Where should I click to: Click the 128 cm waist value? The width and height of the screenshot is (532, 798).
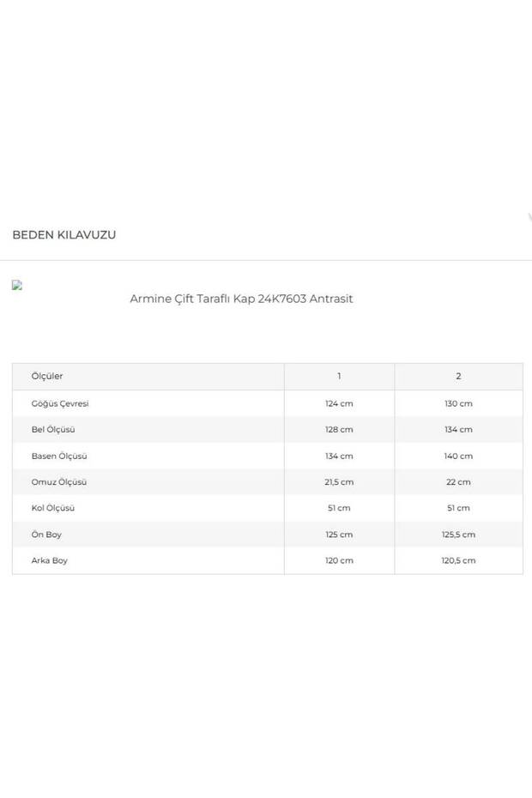339,430
